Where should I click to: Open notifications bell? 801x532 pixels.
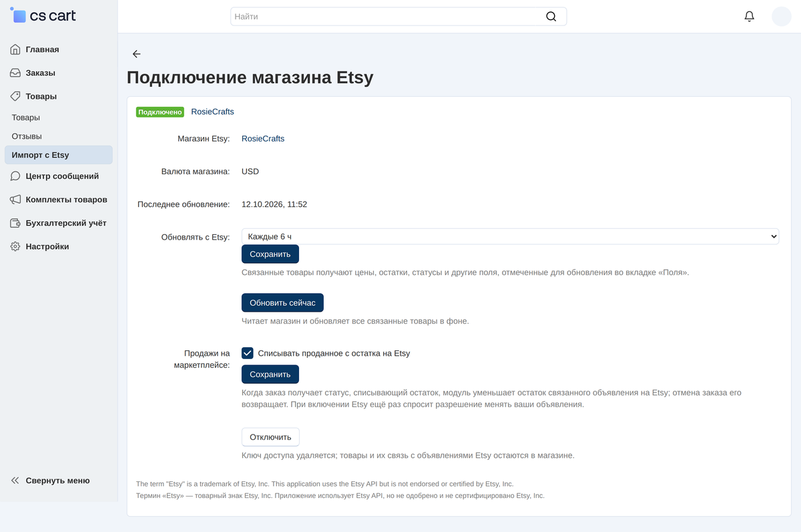[750, 17]
